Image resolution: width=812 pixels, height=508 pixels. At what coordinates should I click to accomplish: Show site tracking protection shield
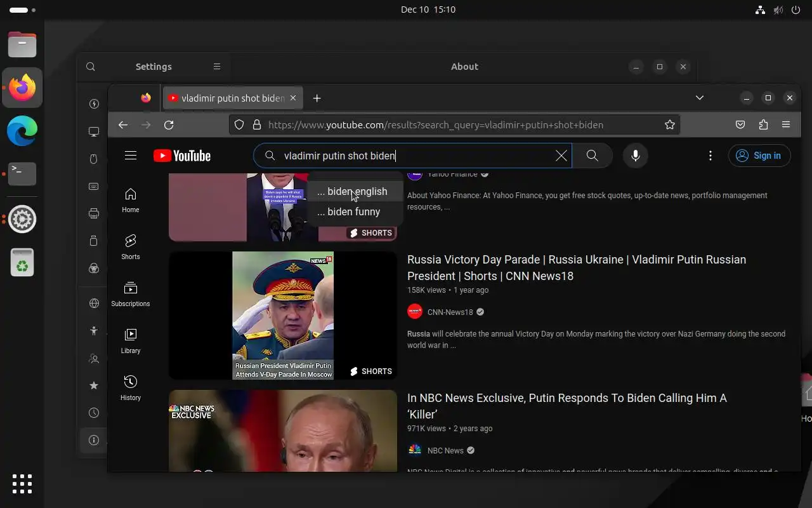coord(239,125)
